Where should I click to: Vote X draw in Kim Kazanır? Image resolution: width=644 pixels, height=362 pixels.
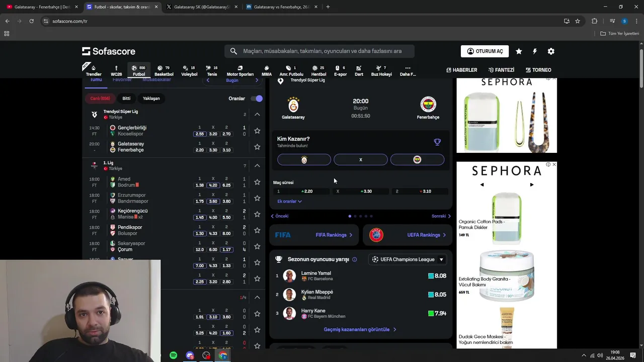coord(361,159)
